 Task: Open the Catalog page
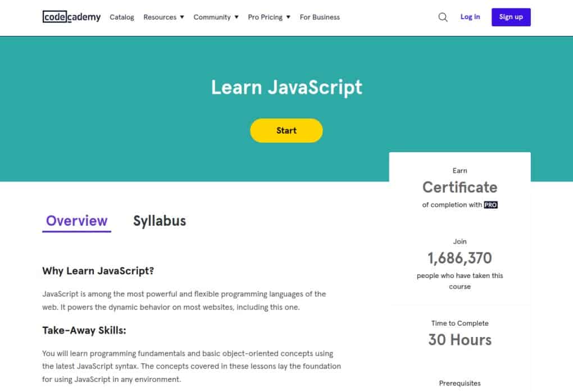[122, 17]
